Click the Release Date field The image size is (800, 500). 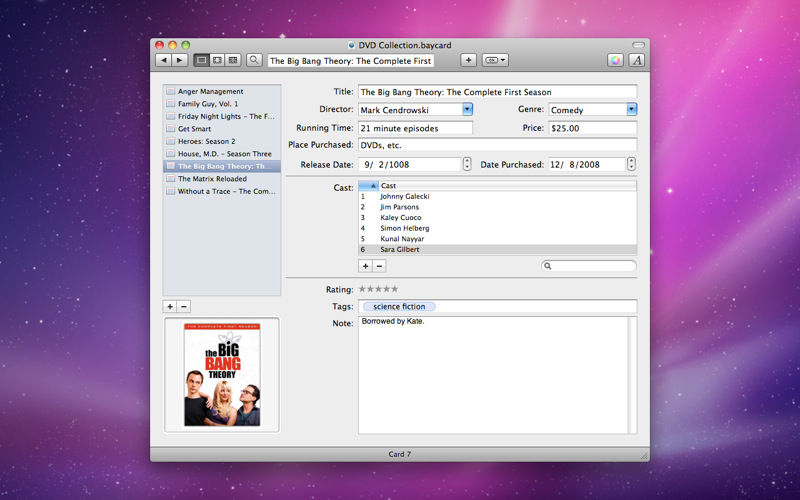[410, 164]
